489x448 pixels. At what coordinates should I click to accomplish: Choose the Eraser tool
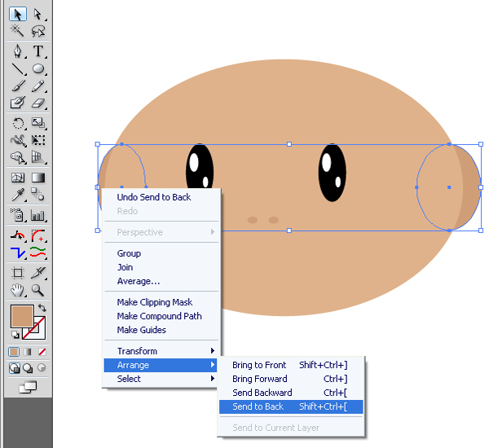(37, 103)
